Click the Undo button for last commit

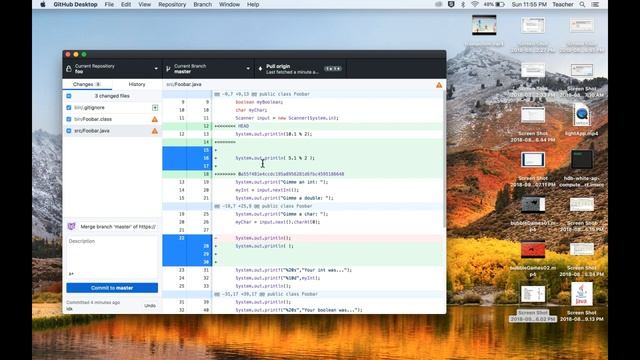(x=150, y=305)
